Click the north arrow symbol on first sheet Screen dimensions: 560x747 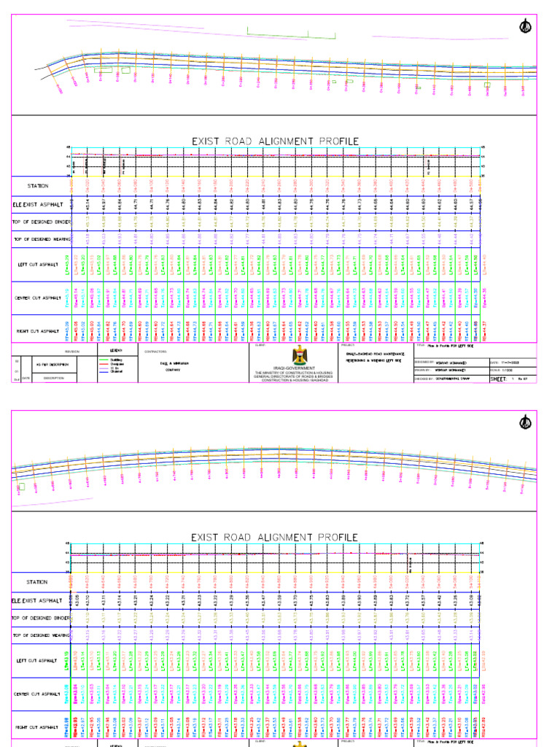[525, 26]
